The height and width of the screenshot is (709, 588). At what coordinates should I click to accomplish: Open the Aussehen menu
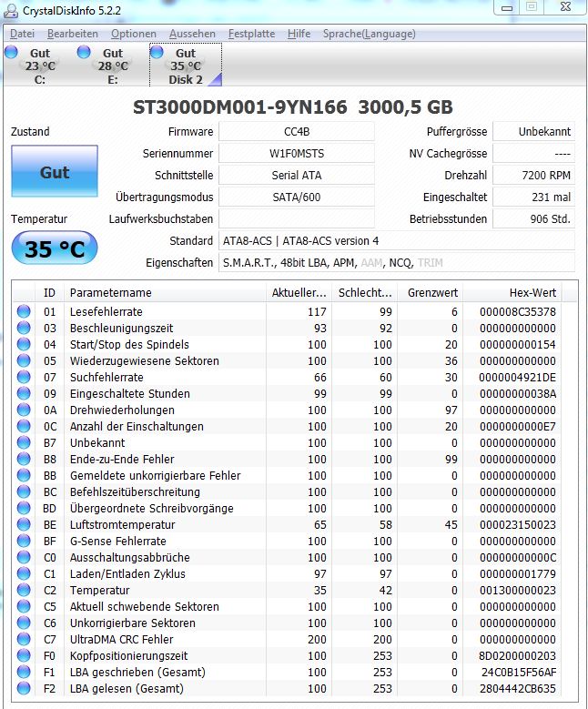[192, 34]
